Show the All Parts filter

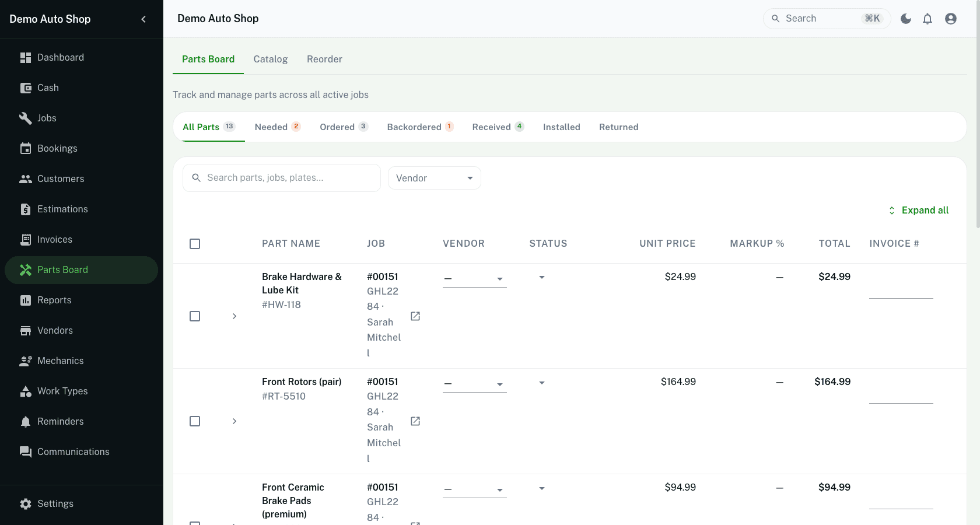click(209, 127)
